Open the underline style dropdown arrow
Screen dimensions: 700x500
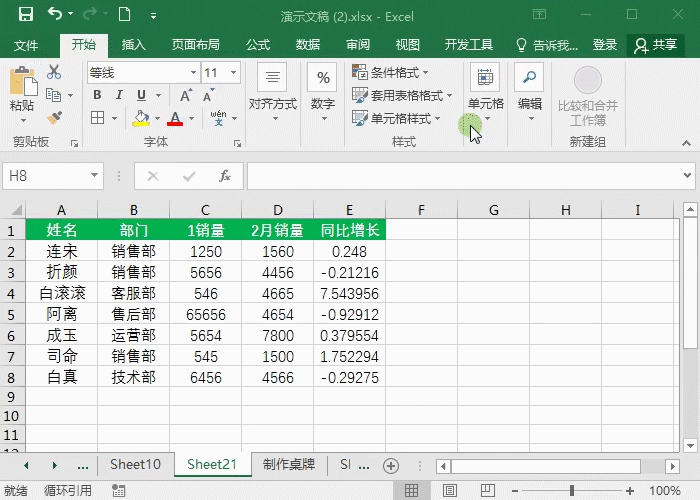tap(158, 95)
